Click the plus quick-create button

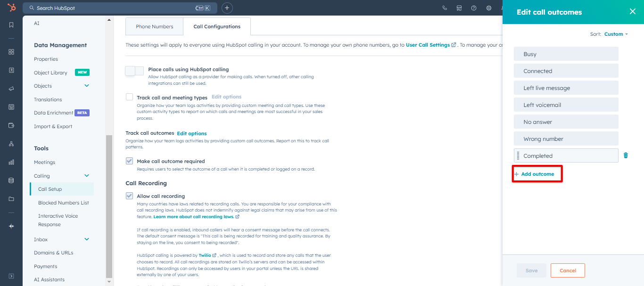pos(227,8)
